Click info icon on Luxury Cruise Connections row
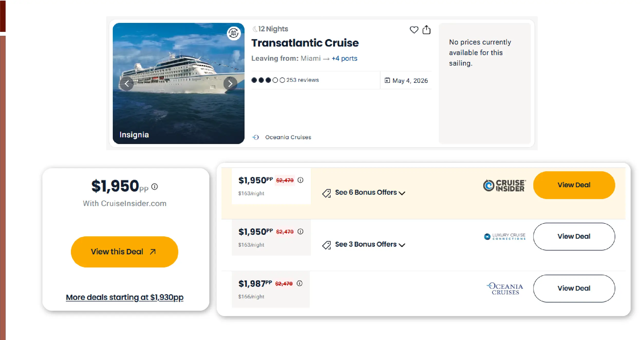The width and height of the screenshot is (644, 340). pos(300,231)
